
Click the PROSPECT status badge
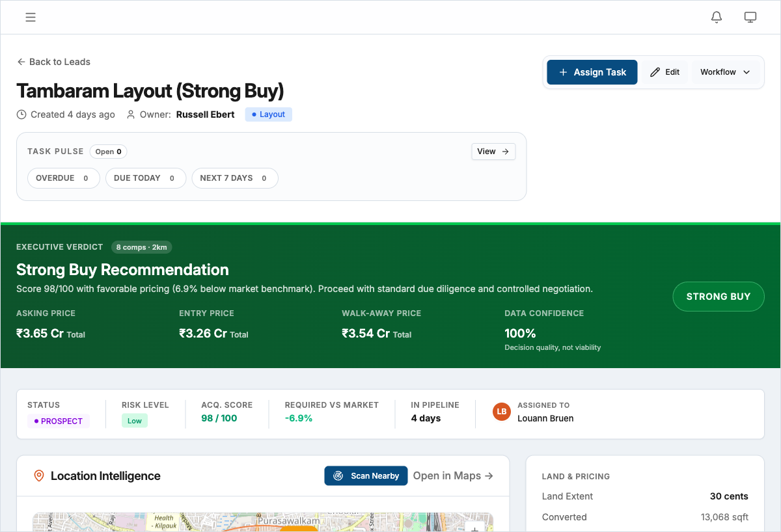point(58,421)
